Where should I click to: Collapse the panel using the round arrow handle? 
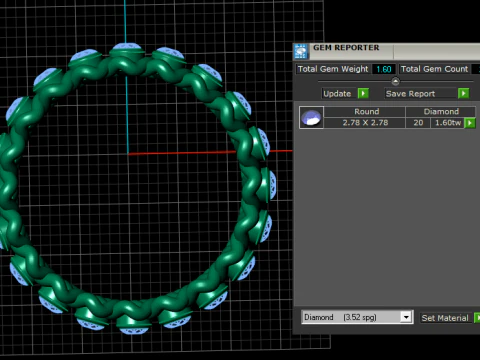point(395,81)
